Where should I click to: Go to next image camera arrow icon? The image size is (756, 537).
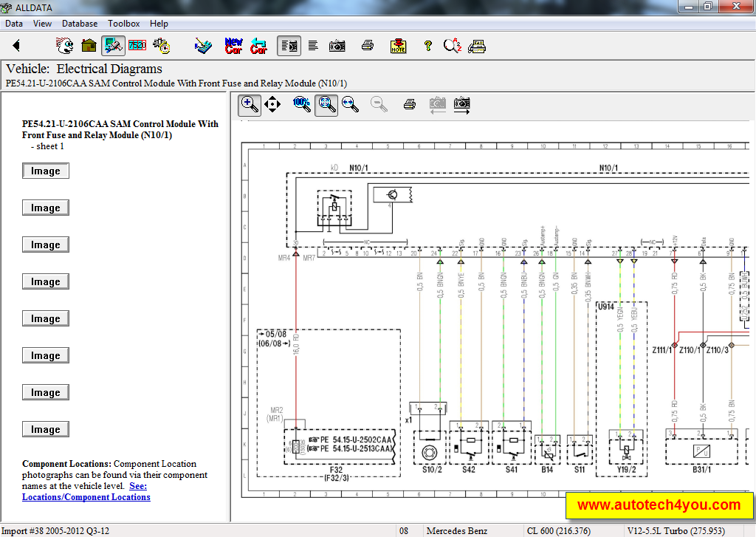462,105
